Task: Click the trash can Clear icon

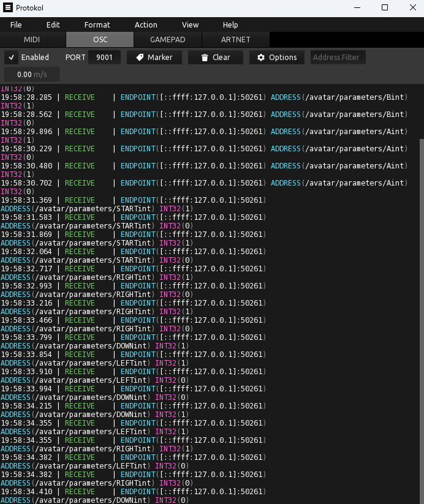Action: [x=204, y=58]
